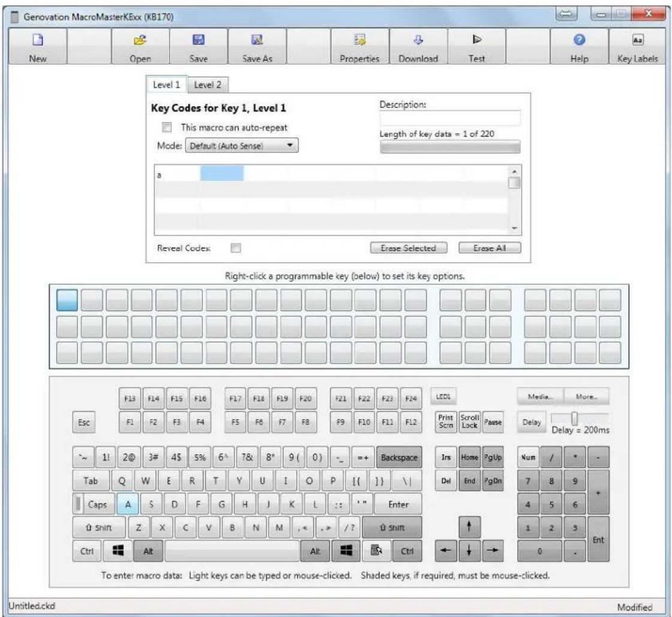
Task: Click the left arrow key
Action: coord(445,550)
